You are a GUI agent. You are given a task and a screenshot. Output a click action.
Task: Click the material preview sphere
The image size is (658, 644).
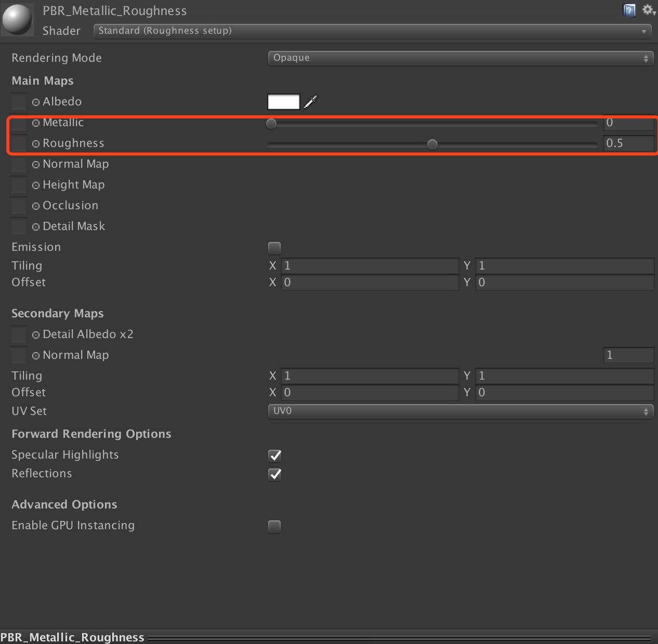click(17, 19)
